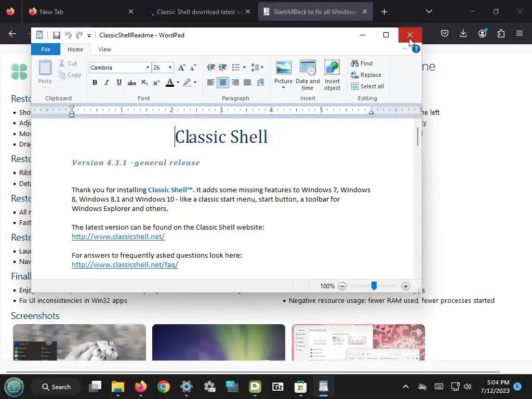Click the Grow font icon
The image size is (532, 399).
181,67
